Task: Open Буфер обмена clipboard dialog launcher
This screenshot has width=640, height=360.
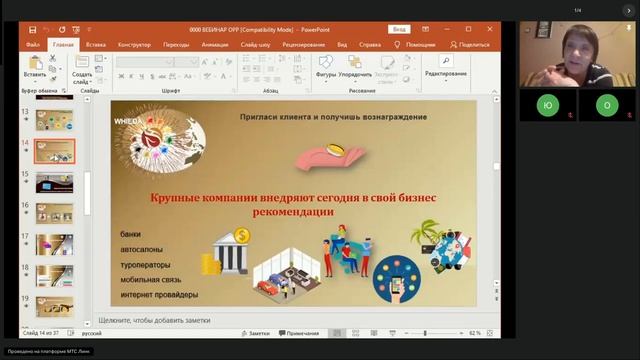Action: point(64,91)
